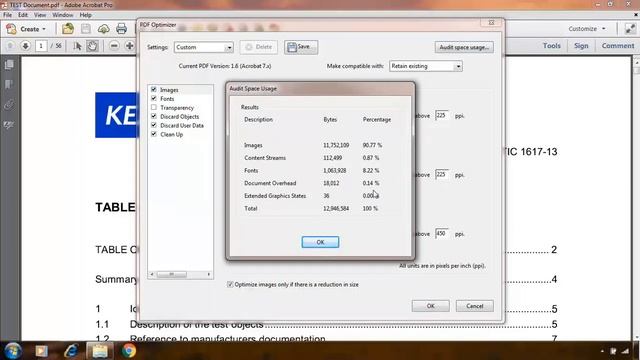Toggle Discard Objects checkbox

154,116
